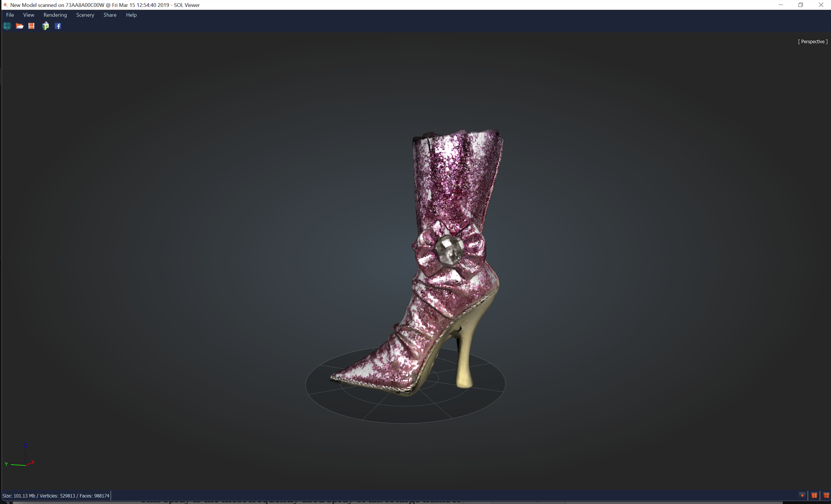Click the green 3D print export icon
831x504 pixels.
coord(45,26)
